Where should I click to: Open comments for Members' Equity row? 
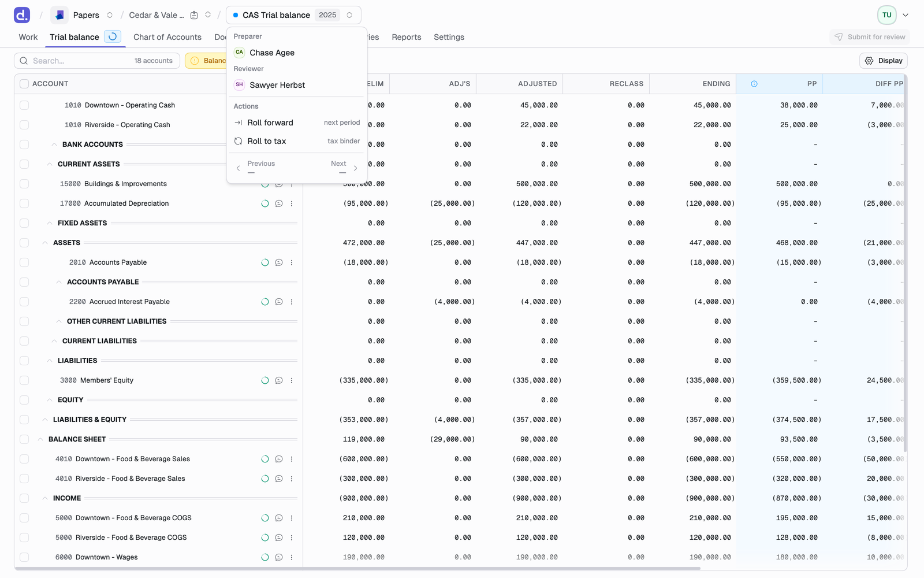(x=279, y=380)
